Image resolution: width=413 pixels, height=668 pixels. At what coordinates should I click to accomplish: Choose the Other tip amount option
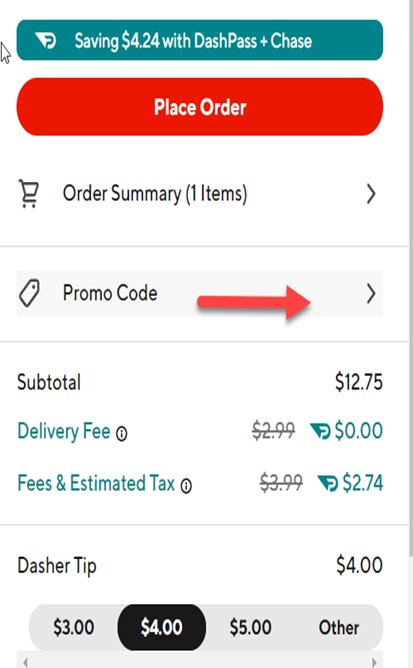click(x=339, y=628)
